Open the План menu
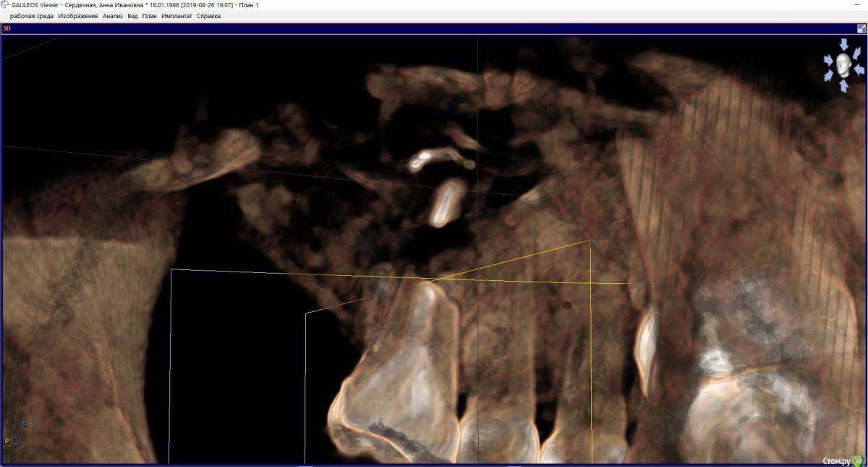Image resolution: width=868 pixels, height=467 pixels. click(x=150, y=16)
